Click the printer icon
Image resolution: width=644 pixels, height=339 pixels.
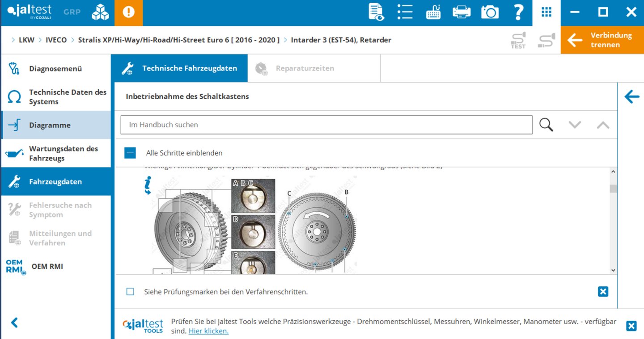point(462,12)
